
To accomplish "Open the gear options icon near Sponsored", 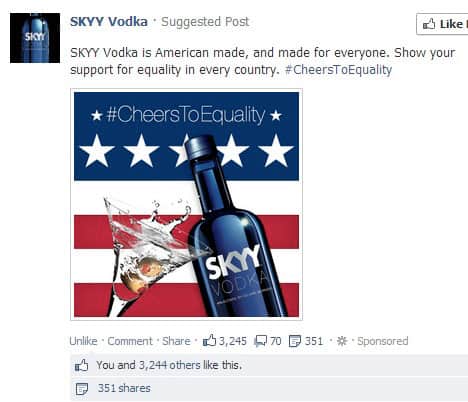I will (x=342, y=341).
